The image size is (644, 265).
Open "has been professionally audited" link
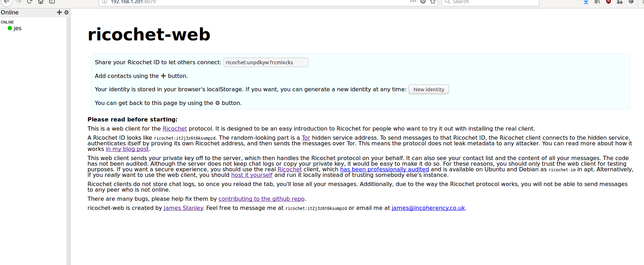(x=384, y=169)
